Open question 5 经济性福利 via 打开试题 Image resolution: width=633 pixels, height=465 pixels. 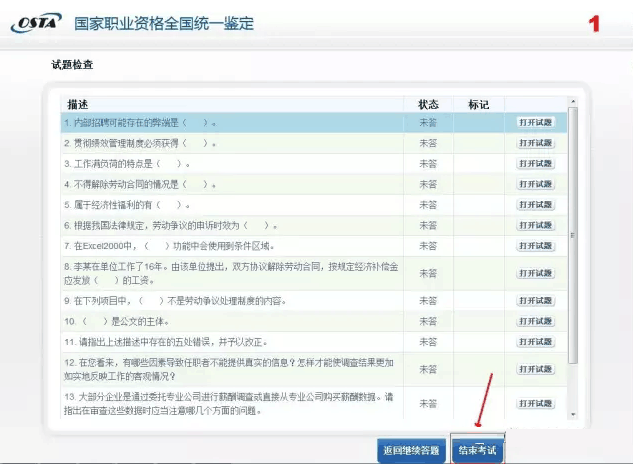(x=535, y=205)
